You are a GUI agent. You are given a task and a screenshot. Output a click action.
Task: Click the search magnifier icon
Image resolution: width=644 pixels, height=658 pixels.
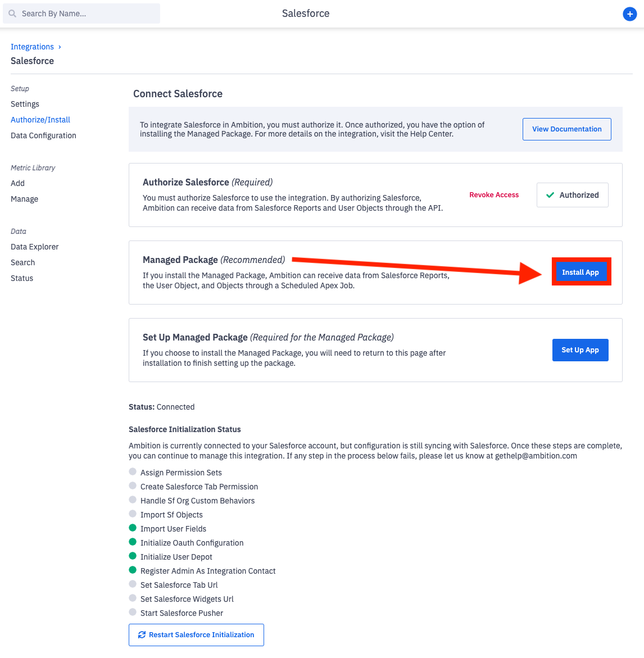coord(12,13)
